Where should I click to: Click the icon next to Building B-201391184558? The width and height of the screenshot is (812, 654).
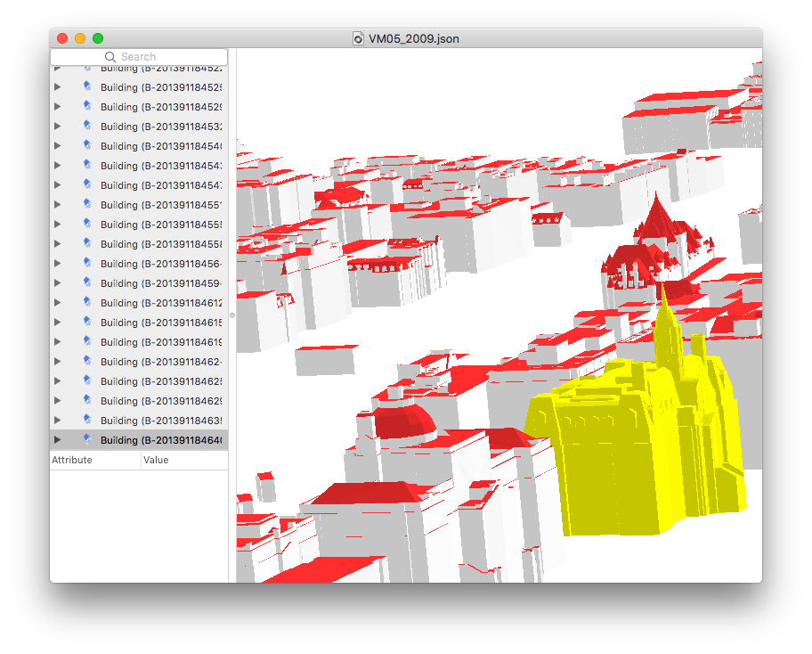(87, 244)
